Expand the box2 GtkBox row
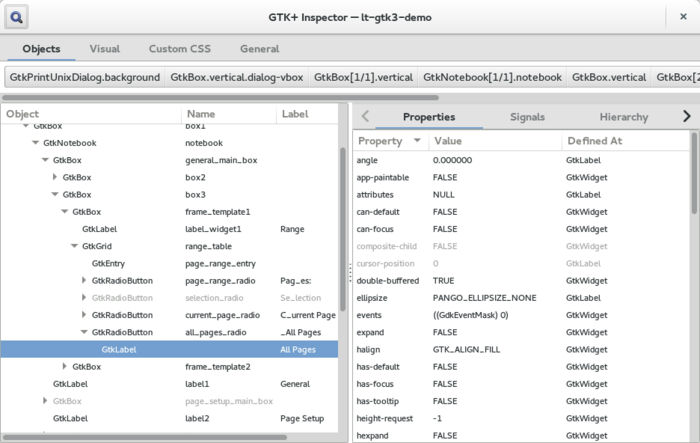The image size is (700, 443). point(56,177)
